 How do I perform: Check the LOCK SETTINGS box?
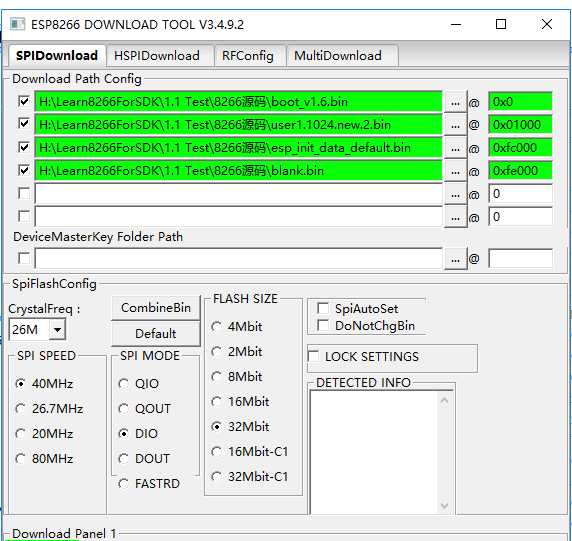[x=314, y=356]
